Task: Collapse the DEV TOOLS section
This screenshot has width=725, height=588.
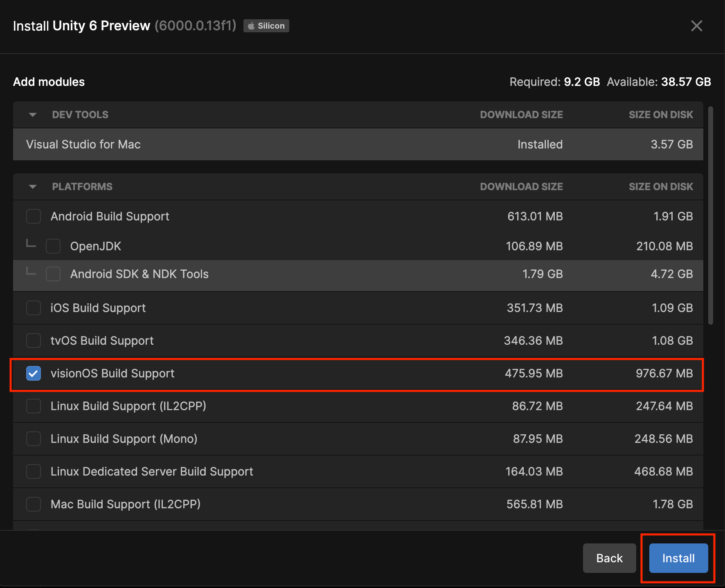Action: [x=33, y=115]
